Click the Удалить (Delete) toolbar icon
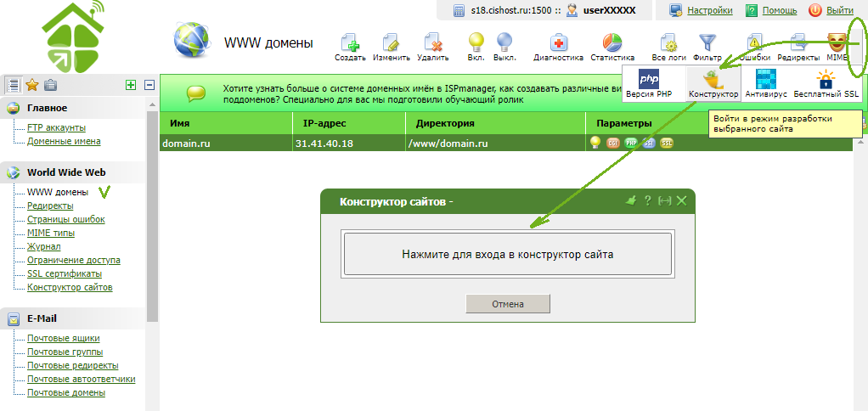Screen dimensions: 868x411 pos(433,43)
